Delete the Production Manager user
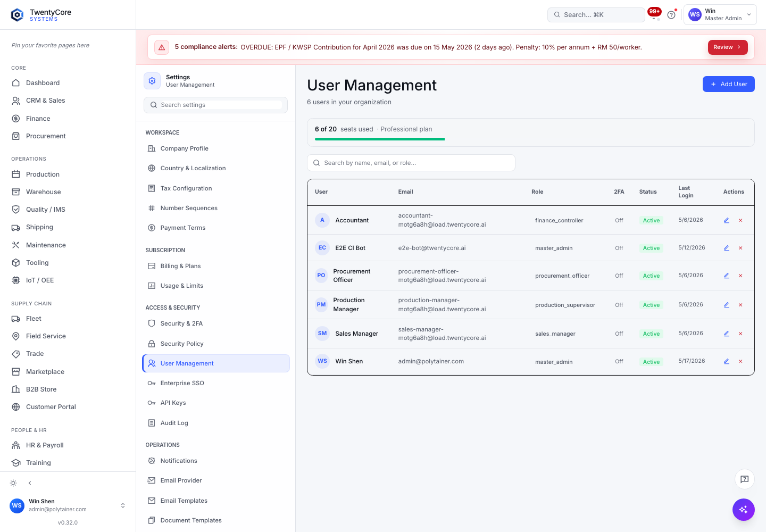The image size is (766, 532). pyautogui.click(x=740, y=305)
